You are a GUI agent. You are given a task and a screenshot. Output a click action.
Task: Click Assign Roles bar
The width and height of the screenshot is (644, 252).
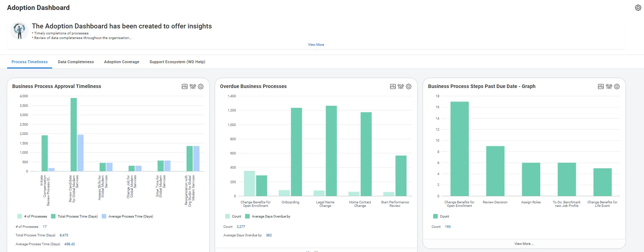coord(531,179)
